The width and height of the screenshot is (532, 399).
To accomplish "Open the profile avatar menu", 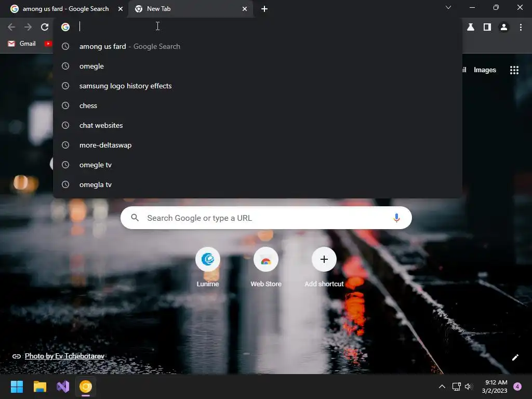I will tap(504, 27).
